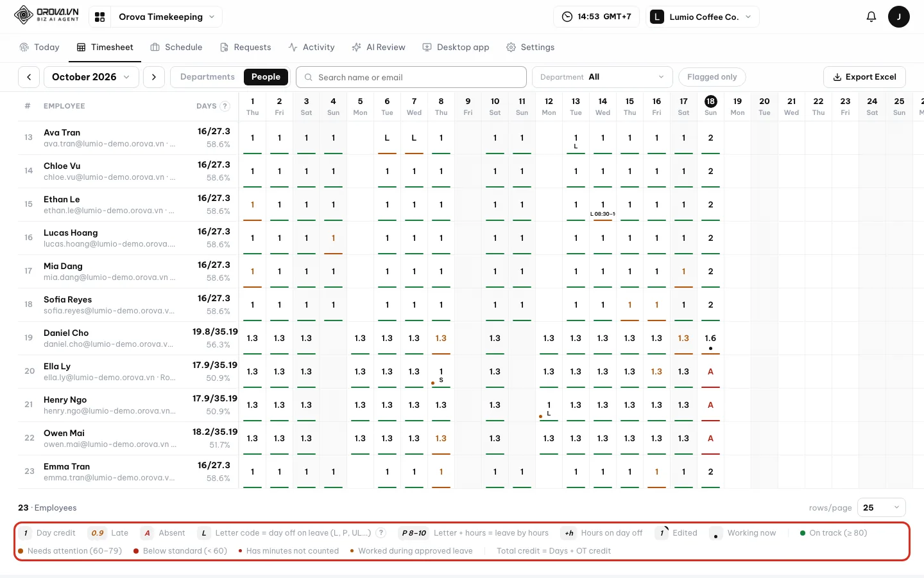Click the search magnifier icon
Image resolution: width=924 pixels, height=578 pixels.
pyautogui.click(x=309, y=78)
